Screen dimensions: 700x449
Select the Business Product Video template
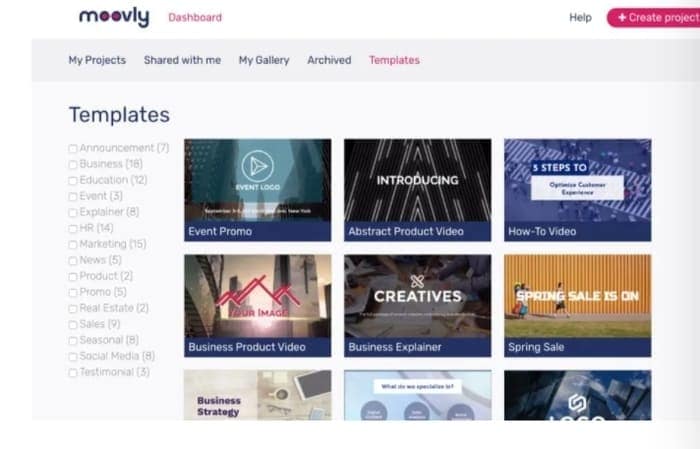[258, 306]
